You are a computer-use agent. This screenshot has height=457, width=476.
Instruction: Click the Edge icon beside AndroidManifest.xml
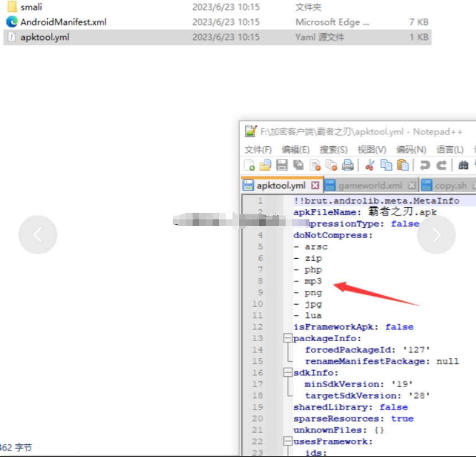pos(12,22)
